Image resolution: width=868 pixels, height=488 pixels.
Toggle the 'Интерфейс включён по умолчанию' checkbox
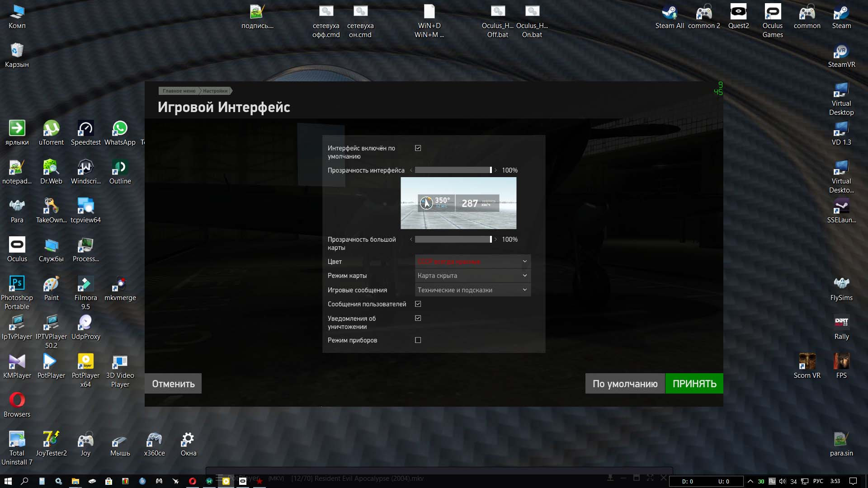[418, 148]
